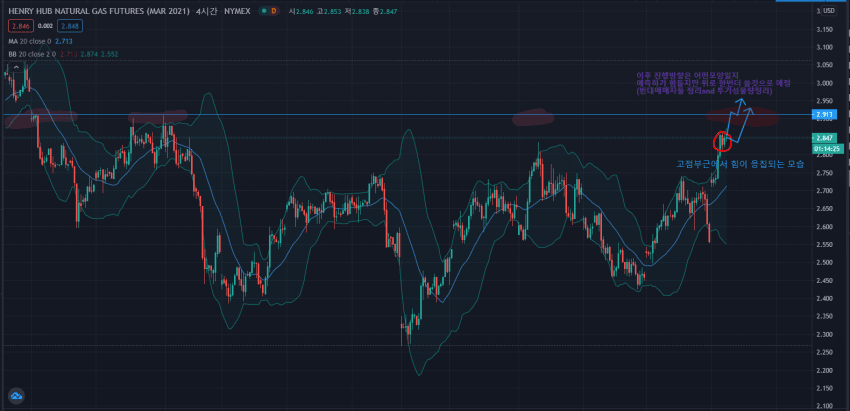
Task: Select the 2.913 horizontal line price label
Action: [824, 115]
